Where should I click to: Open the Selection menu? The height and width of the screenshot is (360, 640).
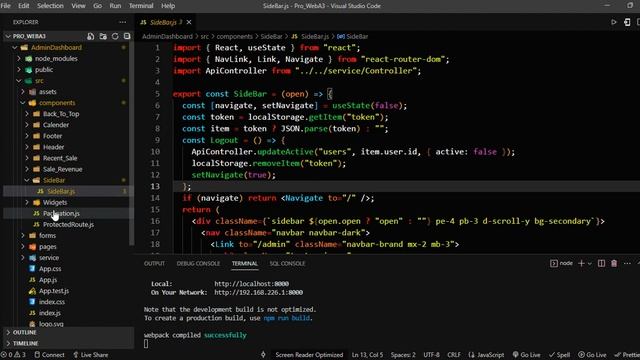coord(50,6)
